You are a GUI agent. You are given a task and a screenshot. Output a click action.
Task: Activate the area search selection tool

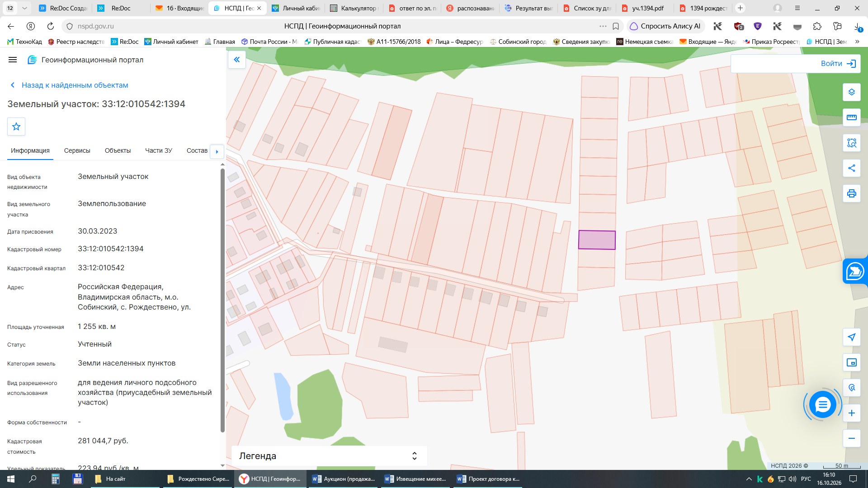(x=852, y=143)
